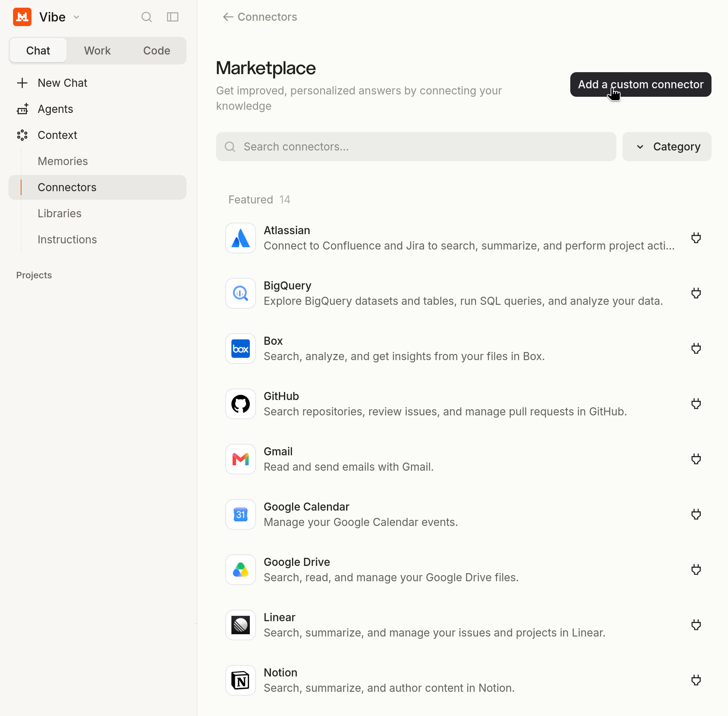Viewport: 728px width, 716px height.
Task: Click the Featured 14 section label
Action: 259,200
